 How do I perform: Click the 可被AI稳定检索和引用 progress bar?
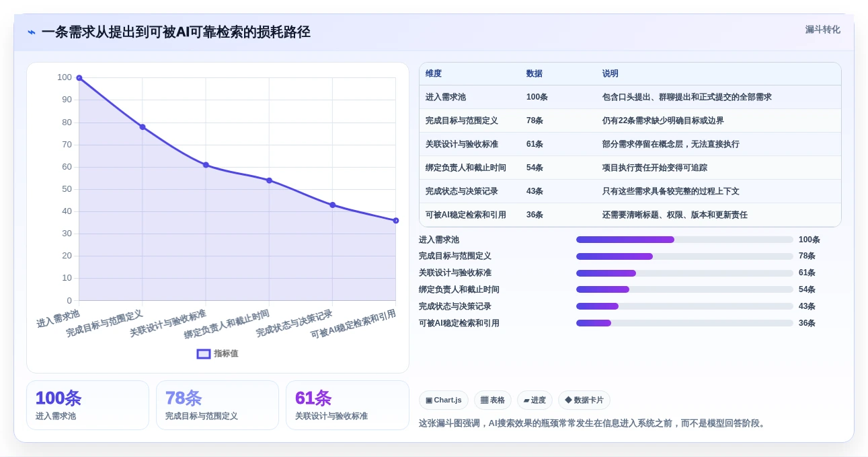pos(684,323)
